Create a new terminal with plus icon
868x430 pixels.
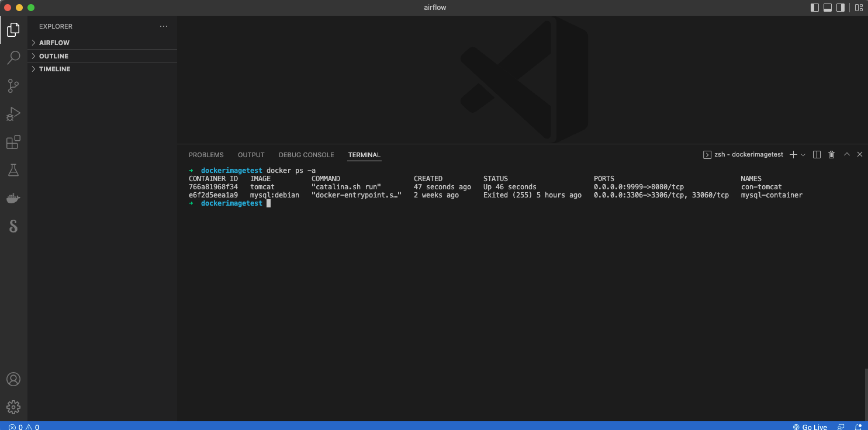[793, 155]
